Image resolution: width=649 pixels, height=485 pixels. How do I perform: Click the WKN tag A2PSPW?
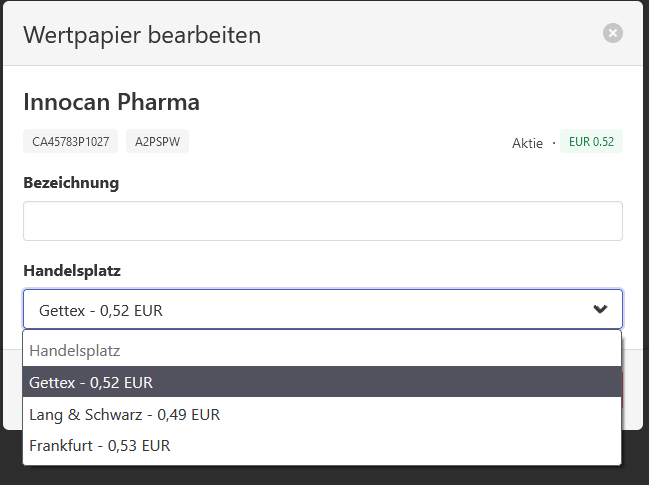point(157,142)
